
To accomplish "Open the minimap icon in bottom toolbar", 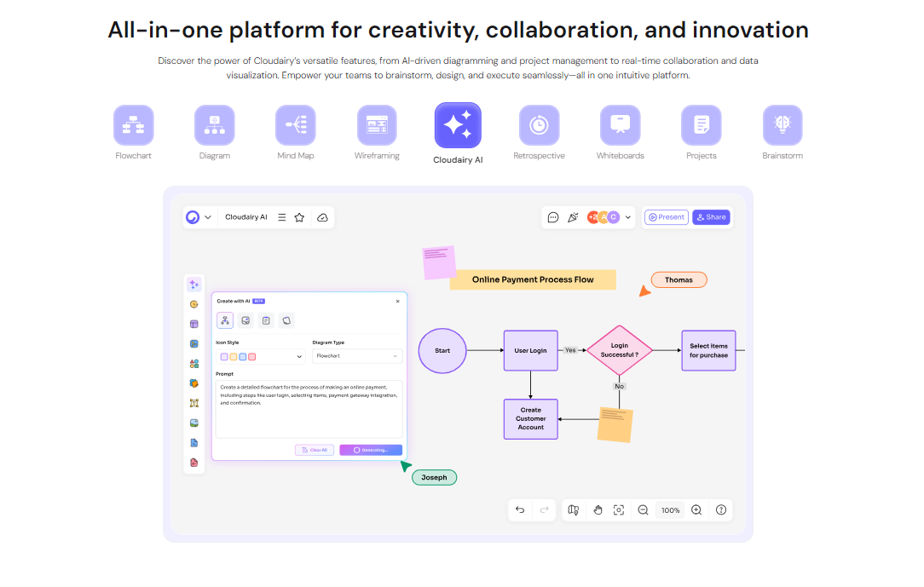I will (x=574, y=509).
